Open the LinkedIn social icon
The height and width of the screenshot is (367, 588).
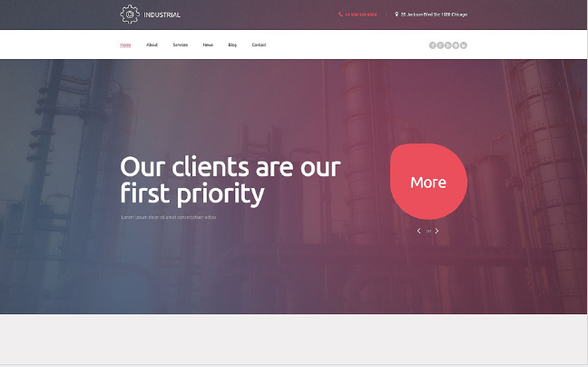click(464, 45)
